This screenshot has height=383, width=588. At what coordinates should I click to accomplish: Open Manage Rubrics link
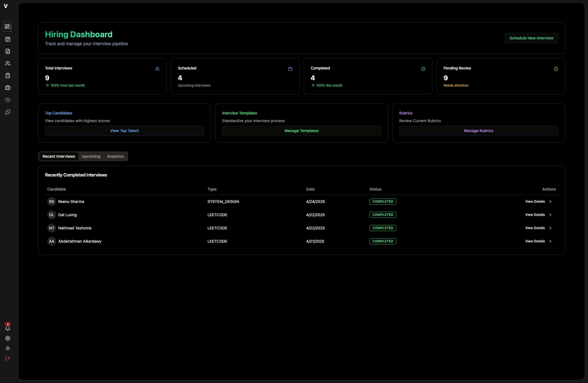[478, 131]
